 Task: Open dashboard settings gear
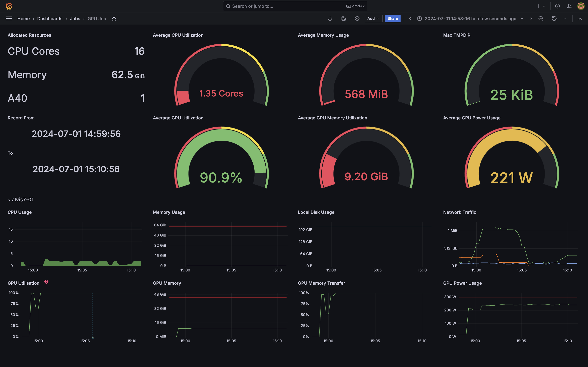[x=357, y=18]
